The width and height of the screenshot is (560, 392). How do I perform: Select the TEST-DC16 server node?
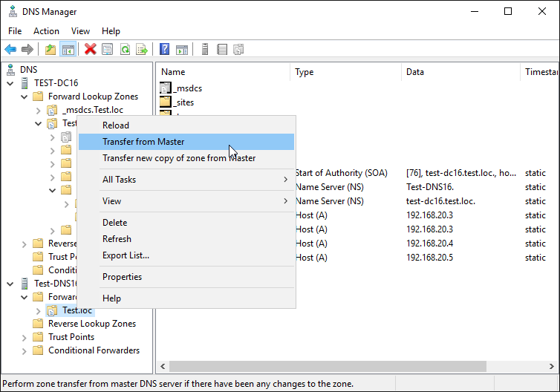tap(56, 83)
